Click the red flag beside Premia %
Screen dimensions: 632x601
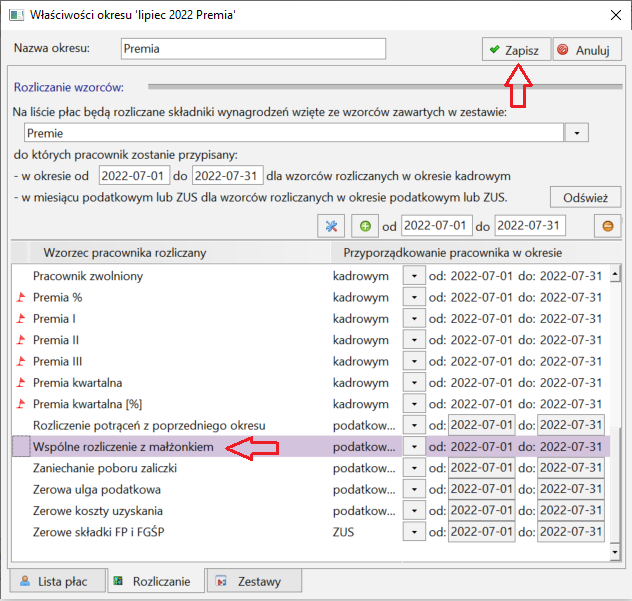21,297
